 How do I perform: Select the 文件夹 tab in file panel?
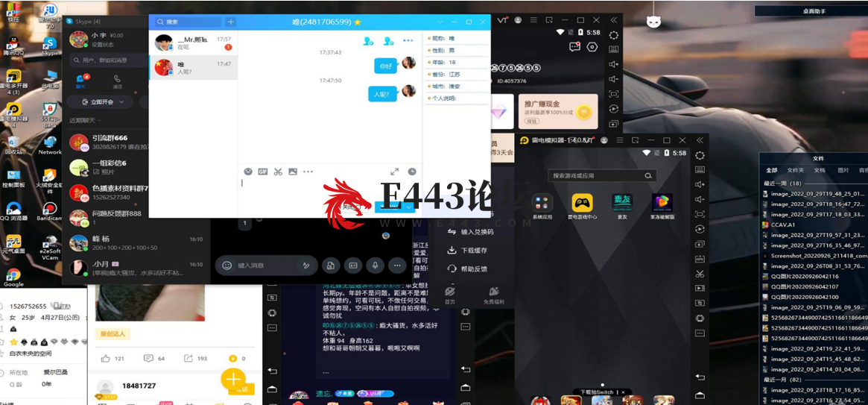pos(796,170)
